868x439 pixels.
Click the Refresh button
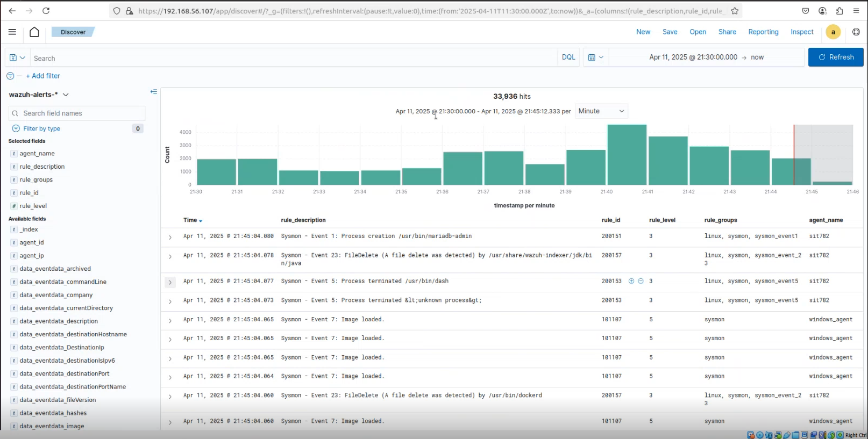pyautogui.click(x=836, y=57)
